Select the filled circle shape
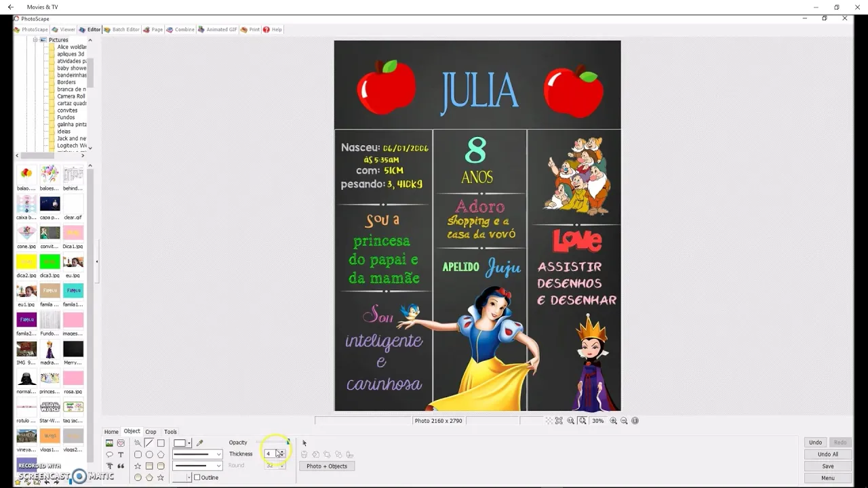868x488 pixels. pos(138,477)
